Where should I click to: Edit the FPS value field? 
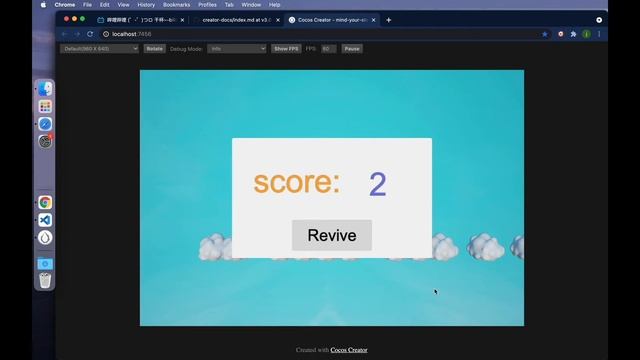[328, 49]
